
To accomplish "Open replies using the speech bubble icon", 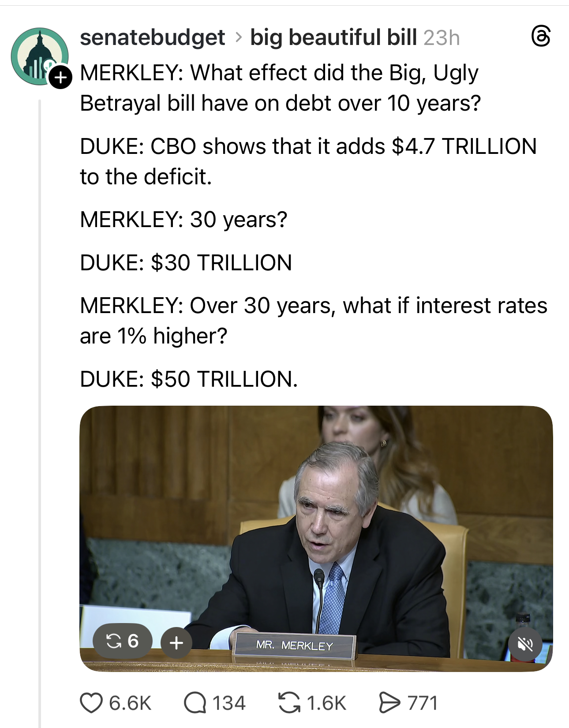I will pyautogui.click(x=195, y=703).
